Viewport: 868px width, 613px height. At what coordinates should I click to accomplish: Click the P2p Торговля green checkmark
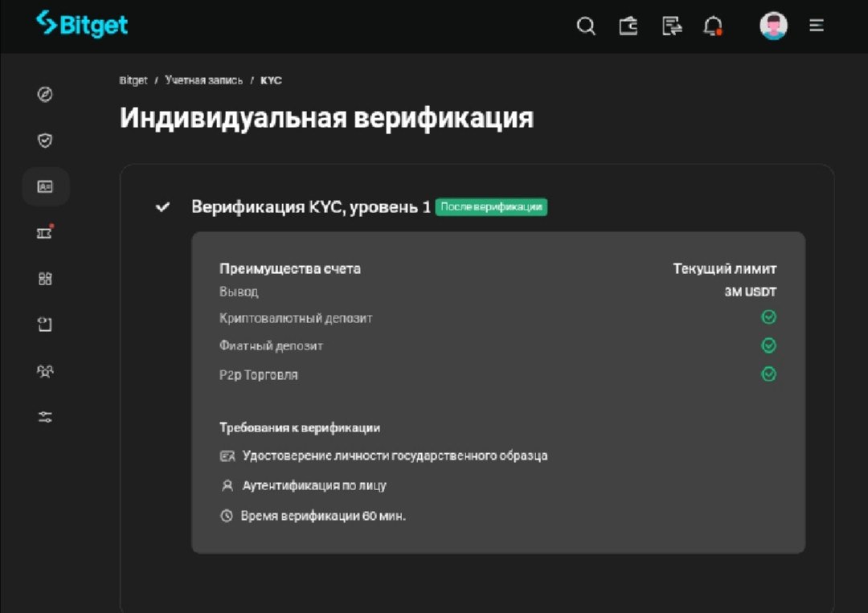click(x=768, y=374)
